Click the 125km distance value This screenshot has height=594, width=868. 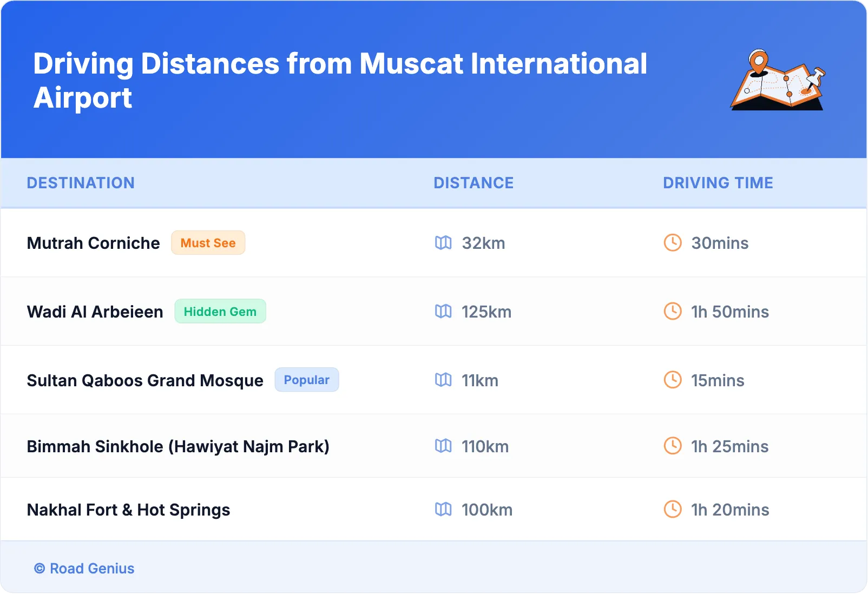tap(486, 312)
